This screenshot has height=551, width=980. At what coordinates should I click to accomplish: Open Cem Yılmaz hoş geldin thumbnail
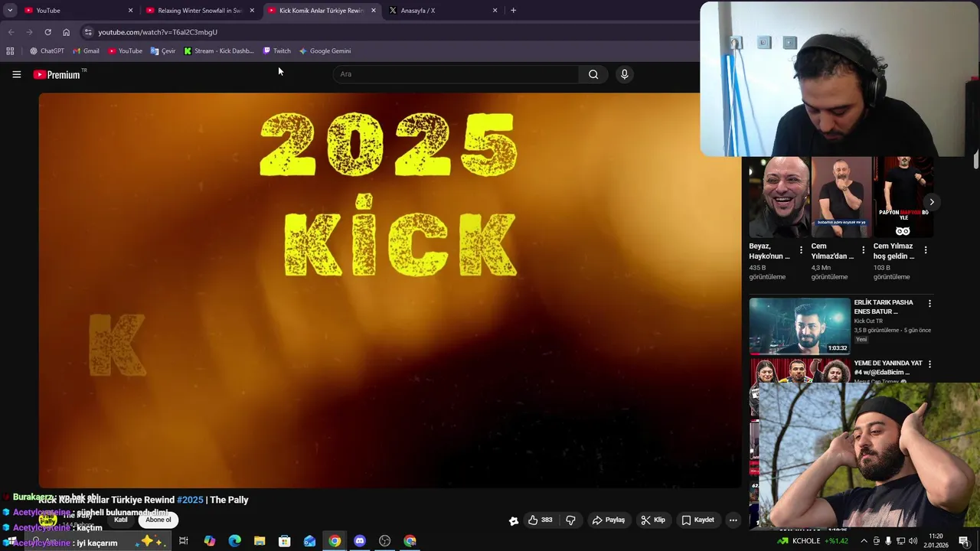903,197
